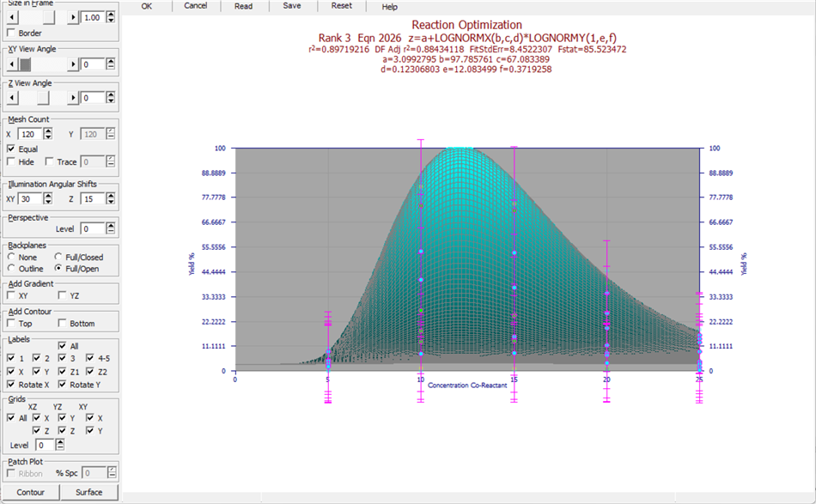This screenshot has height=504, width=816.
Task: Adjust the Illumination XY shift spinner
Action: point(48,198)
